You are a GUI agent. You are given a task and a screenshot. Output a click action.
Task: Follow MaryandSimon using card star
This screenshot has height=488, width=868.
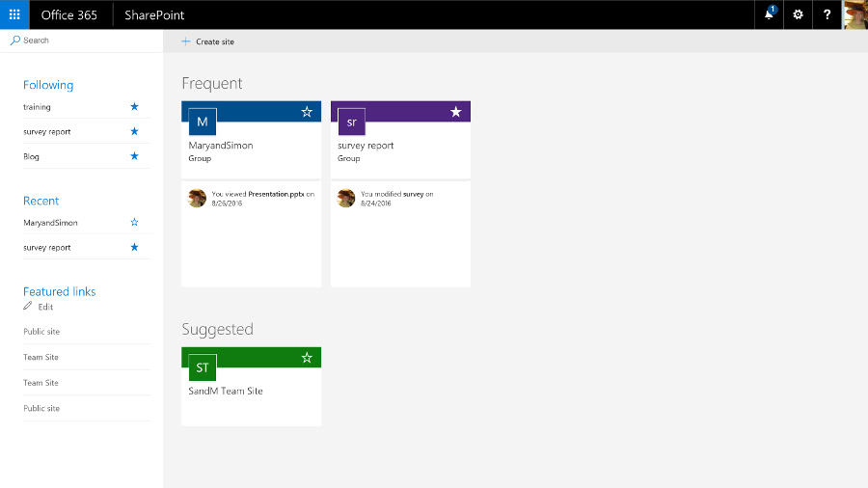click(x=307, y=112)
